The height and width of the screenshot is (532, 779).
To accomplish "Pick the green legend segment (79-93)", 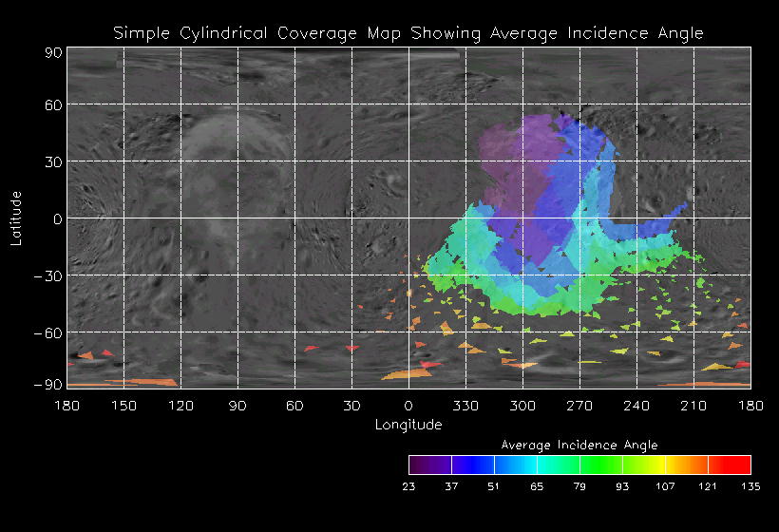I will (601, 465).
